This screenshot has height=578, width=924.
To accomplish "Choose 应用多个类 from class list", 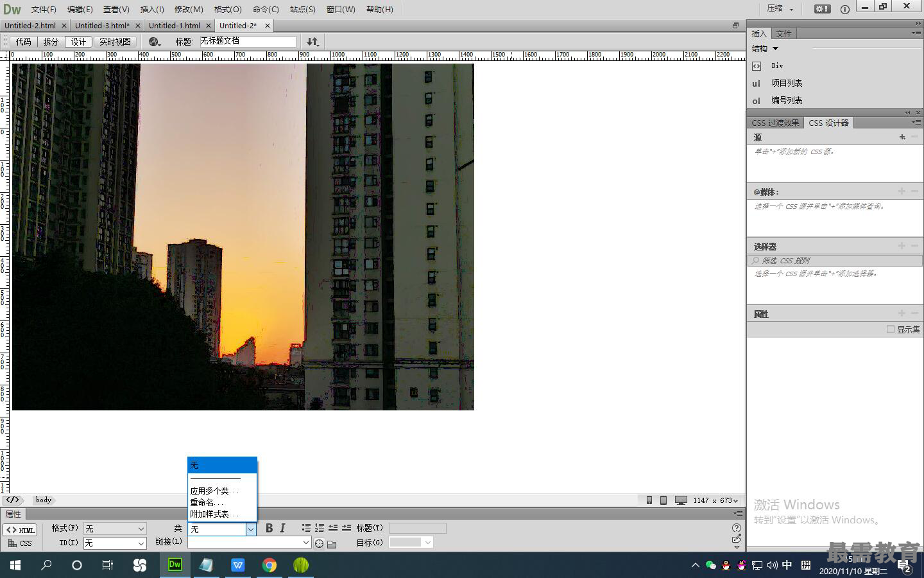I will coord(214,491).
